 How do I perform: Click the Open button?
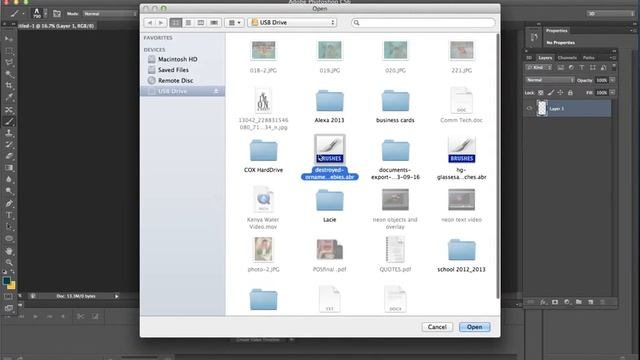coord(474,327)
